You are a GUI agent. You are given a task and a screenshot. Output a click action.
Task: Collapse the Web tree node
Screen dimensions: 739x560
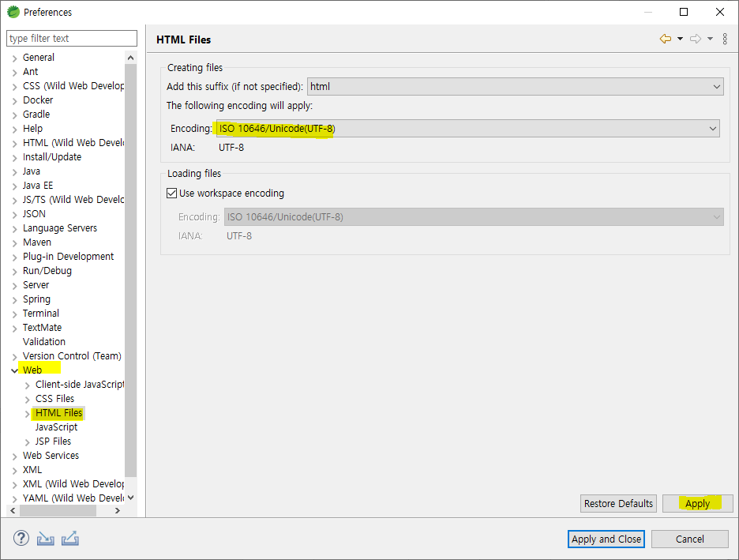[15, 371]
